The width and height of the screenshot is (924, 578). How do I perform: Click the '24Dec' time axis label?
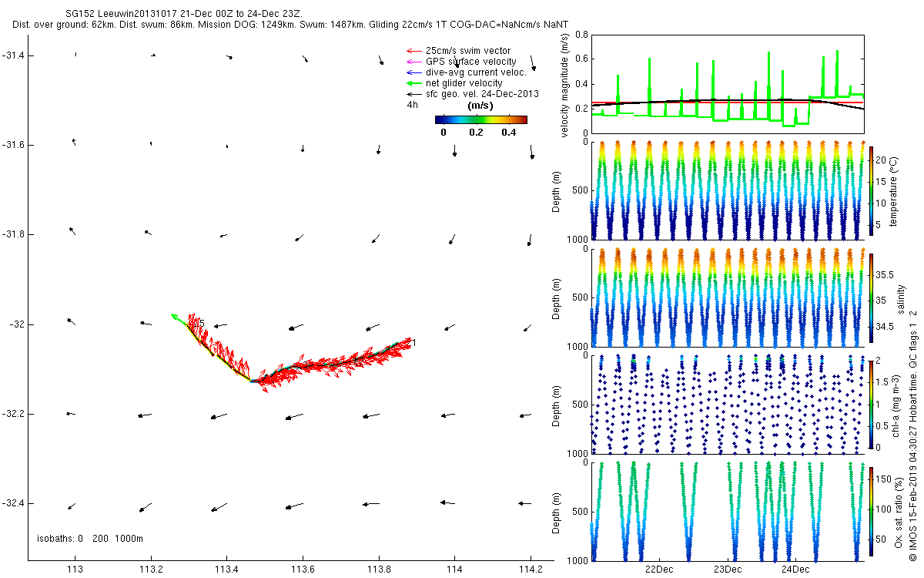795,570
